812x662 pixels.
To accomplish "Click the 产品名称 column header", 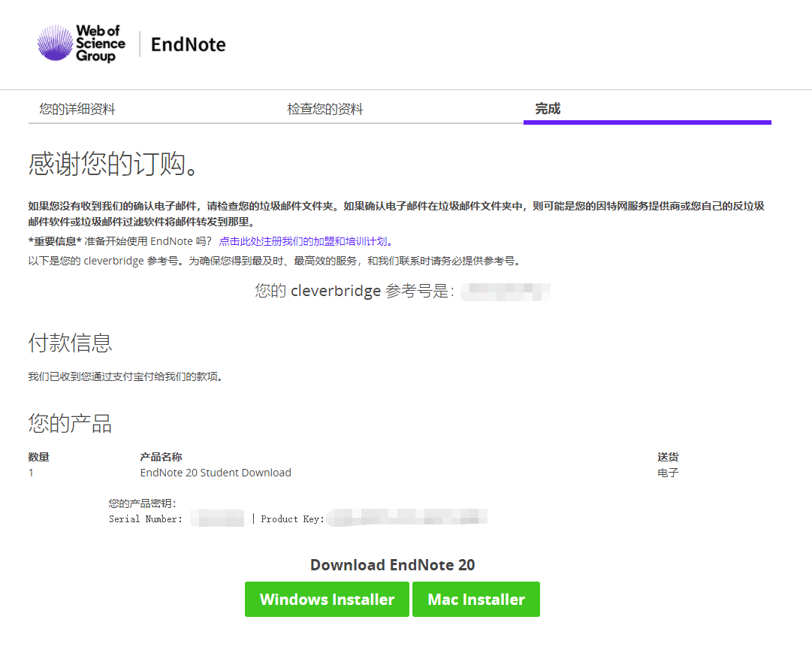I will (x=161, y=457).
